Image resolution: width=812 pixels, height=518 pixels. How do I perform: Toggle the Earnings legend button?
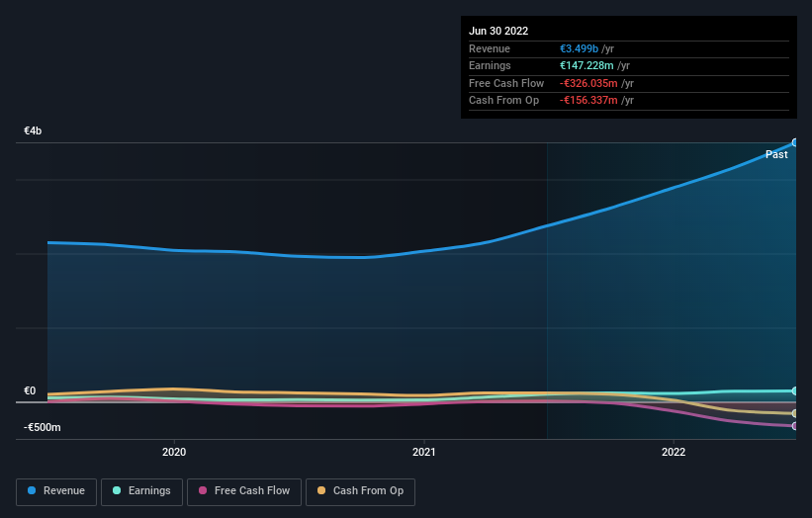point(141,491)
